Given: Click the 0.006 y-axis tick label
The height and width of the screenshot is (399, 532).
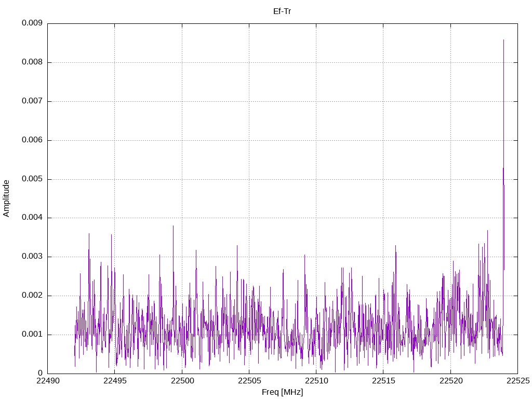Looking at the screenshot, I should coord(32,140).
